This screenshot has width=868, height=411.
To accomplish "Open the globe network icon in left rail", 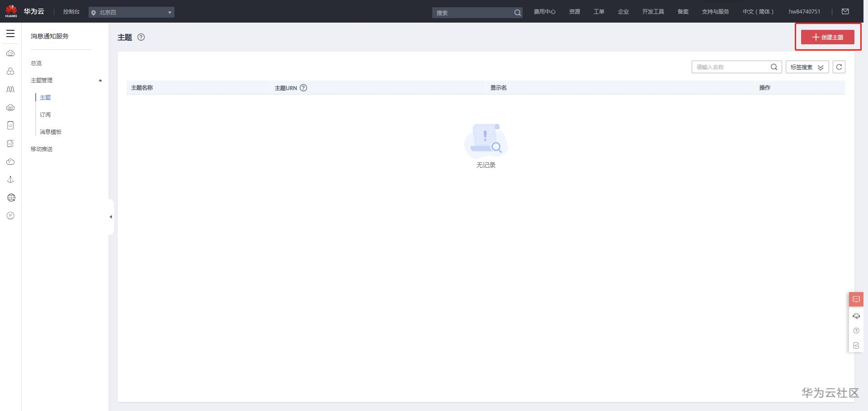I will 11,198.
